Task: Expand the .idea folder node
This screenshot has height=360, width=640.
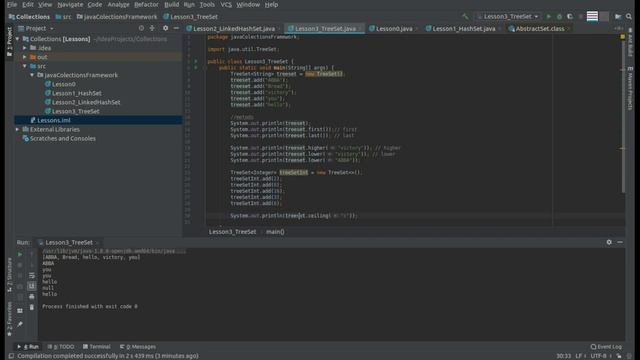Action: pos(25,48)
